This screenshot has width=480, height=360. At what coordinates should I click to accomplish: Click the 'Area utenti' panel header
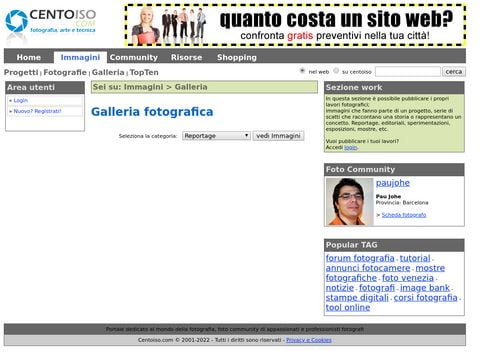coord(45,87)
